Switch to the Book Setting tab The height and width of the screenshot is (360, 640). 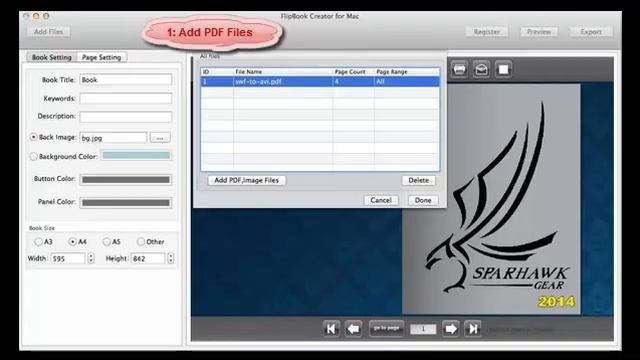pos(52,57)
